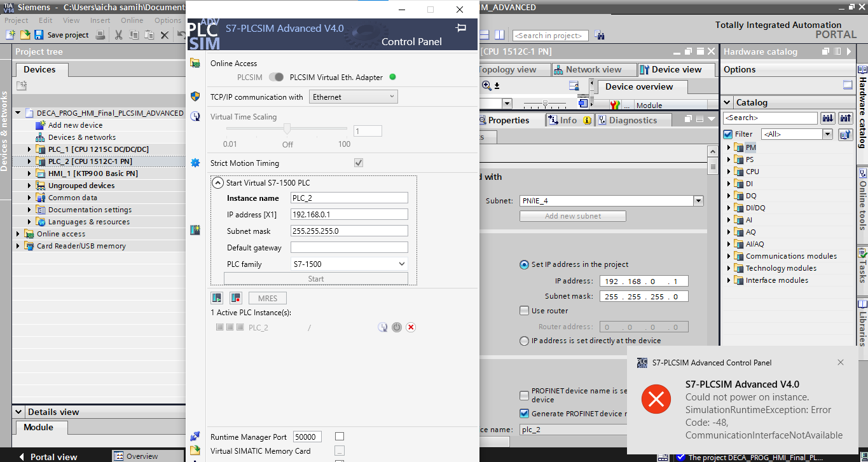This screenshot has width=868, height=462.
Task: Click catalog search downward icon
Action: click(x=828, y=118)
